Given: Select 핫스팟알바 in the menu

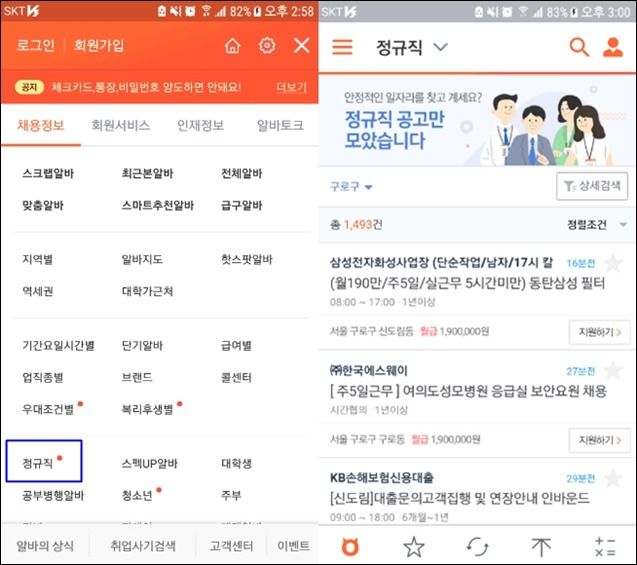Looking at the screenshot, I should tap(247, 259).
